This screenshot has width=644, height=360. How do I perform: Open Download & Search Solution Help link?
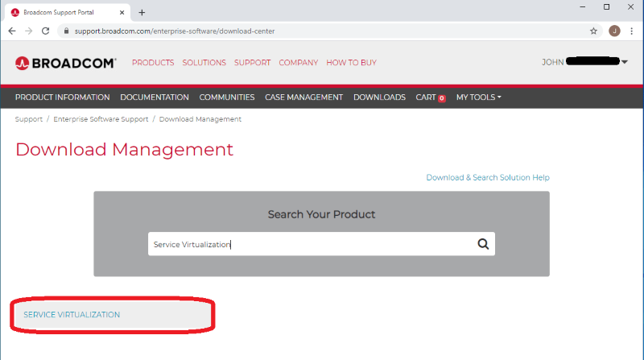487,177
